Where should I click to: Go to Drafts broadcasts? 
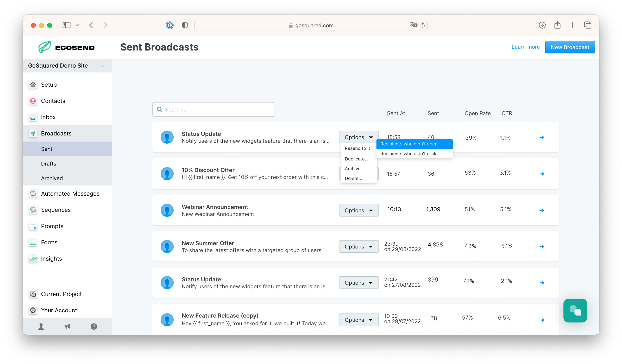point(67,164)
